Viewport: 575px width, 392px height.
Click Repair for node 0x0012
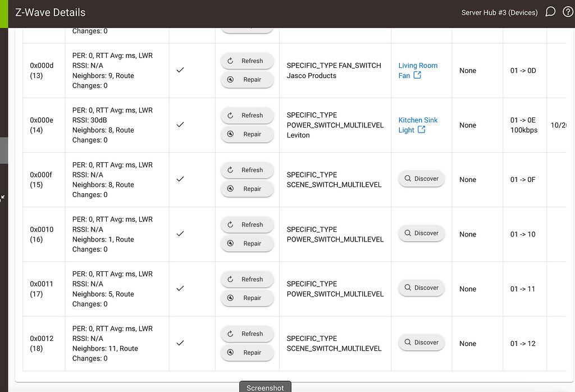click(x=247, y=353)
